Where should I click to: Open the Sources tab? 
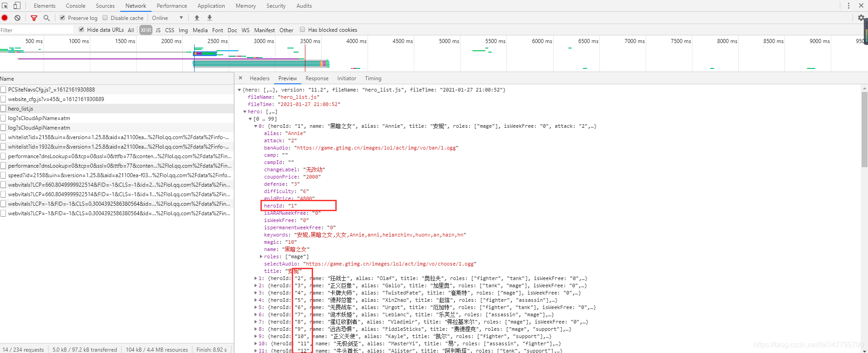click(105, 6)
